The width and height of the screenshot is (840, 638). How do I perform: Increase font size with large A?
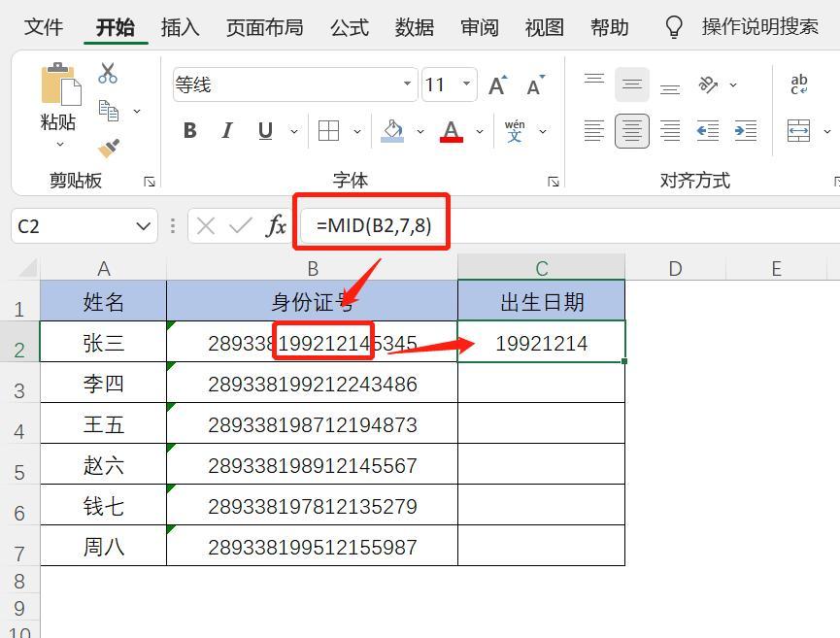pyautogui.click(x=497, y=85)
